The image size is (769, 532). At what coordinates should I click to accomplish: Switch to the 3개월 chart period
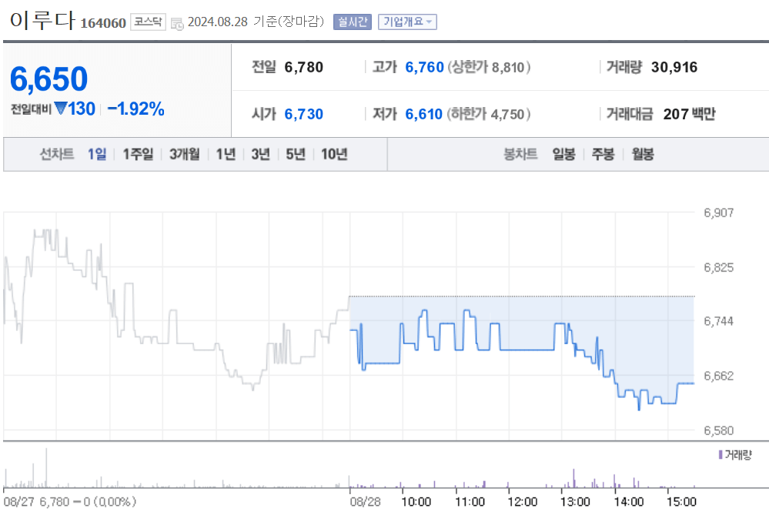(x=185, y=155)
